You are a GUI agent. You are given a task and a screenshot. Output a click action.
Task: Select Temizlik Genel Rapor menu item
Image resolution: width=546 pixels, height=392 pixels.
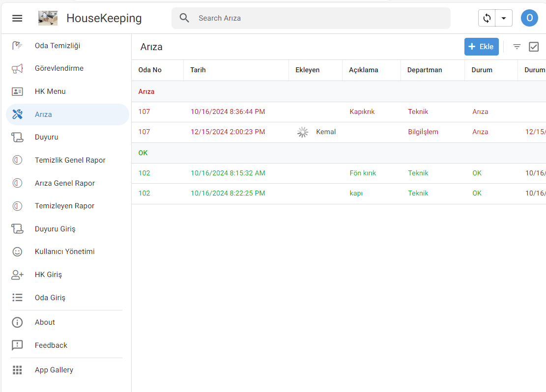click(x=67, y=160)
